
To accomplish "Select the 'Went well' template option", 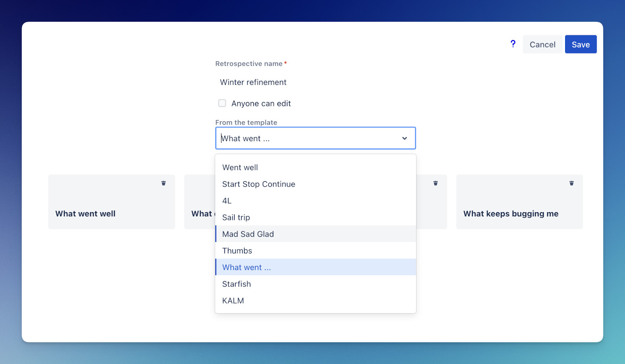I will coord(315,168).
